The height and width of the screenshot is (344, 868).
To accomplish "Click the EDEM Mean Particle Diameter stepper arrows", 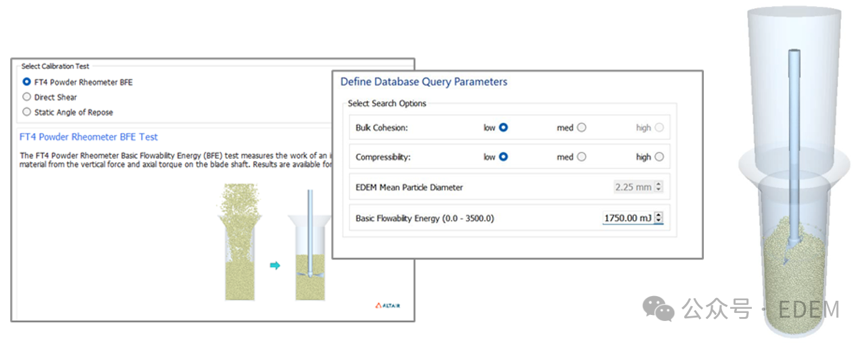I will pos(659,187).
